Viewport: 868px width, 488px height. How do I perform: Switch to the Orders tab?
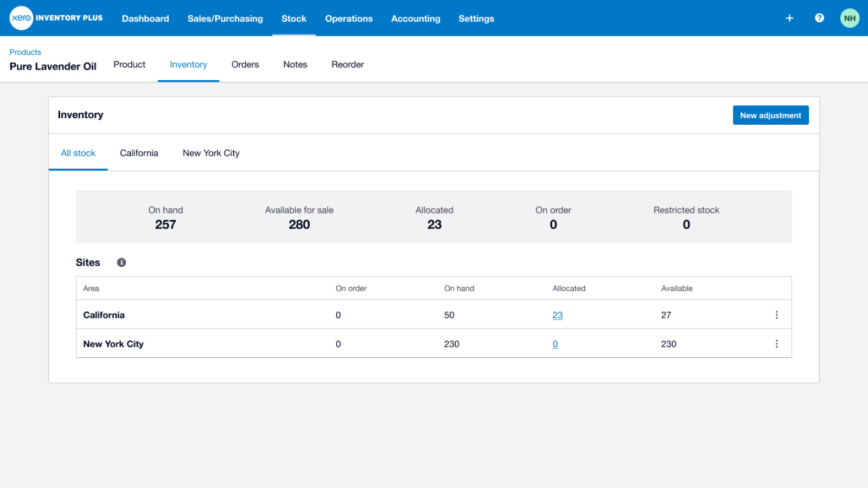point(245,65)
